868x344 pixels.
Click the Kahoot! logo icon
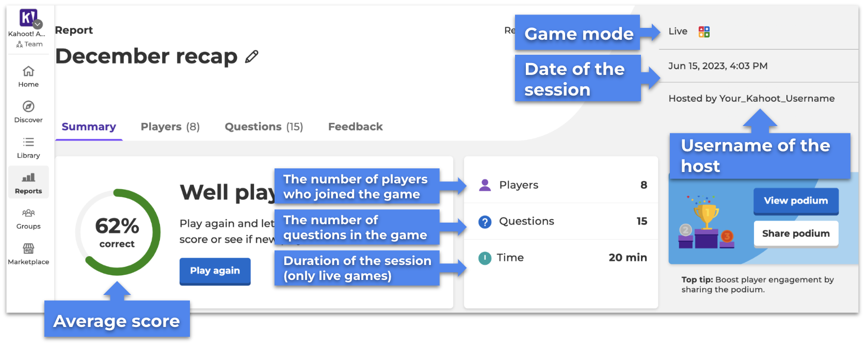click(27, 18)
